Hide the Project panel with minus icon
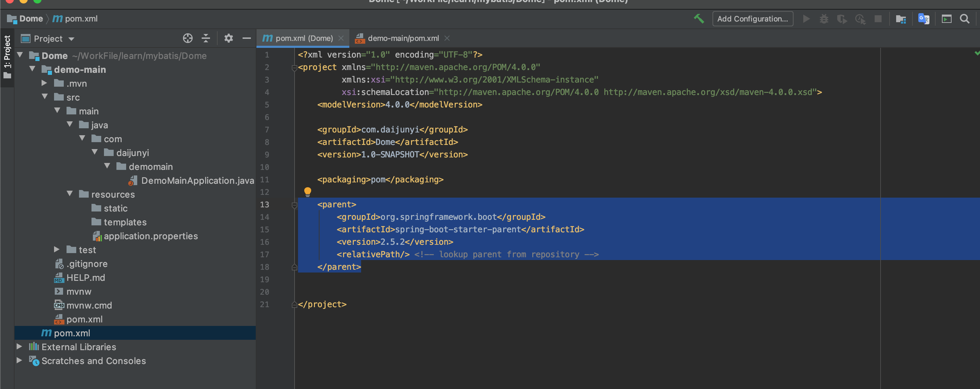Screen dimensions: 980x389 (246, 38)
